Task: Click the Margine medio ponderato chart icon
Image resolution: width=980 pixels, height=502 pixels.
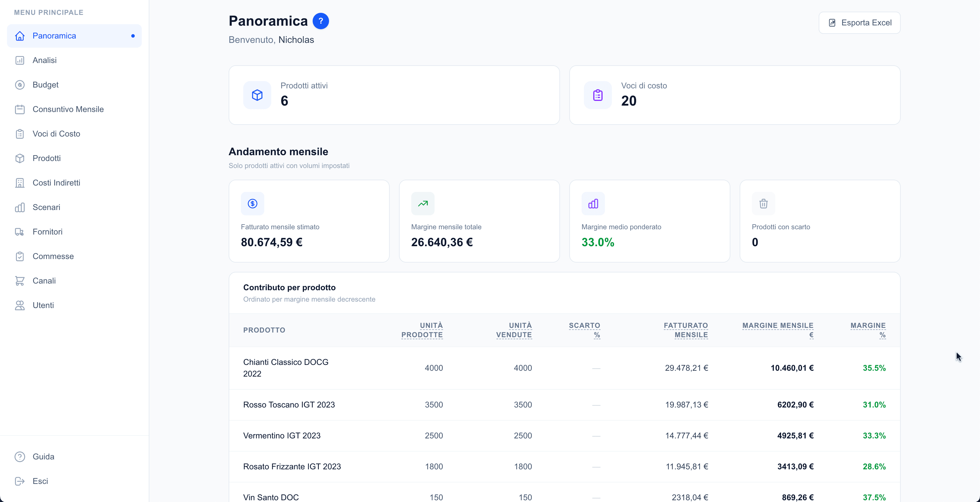Action: [593, 204]
